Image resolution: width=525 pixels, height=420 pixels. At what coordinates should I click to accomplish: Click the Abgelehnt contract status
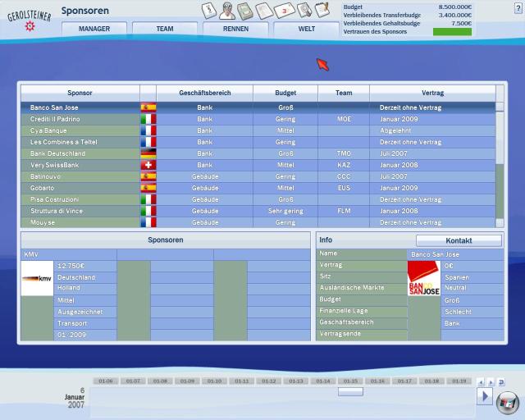(395, 130)
